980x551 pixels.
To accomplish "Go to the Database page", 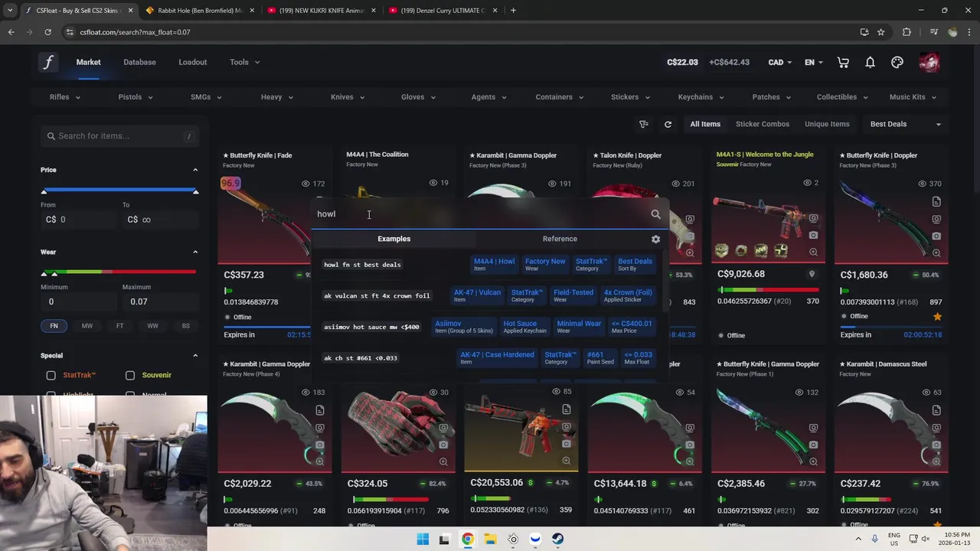I will coord(139,62).
